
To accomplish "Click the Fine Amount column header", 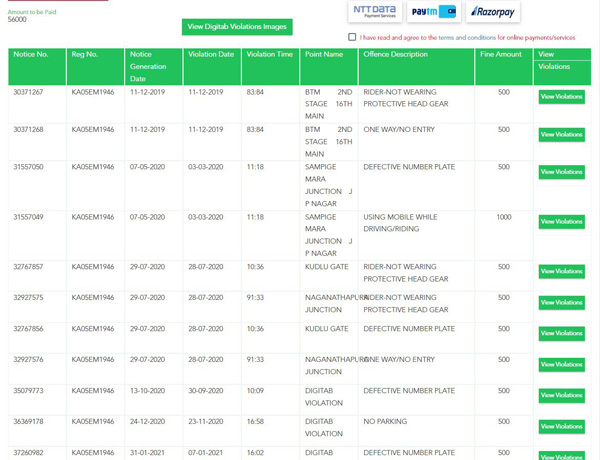I will 500,54.
